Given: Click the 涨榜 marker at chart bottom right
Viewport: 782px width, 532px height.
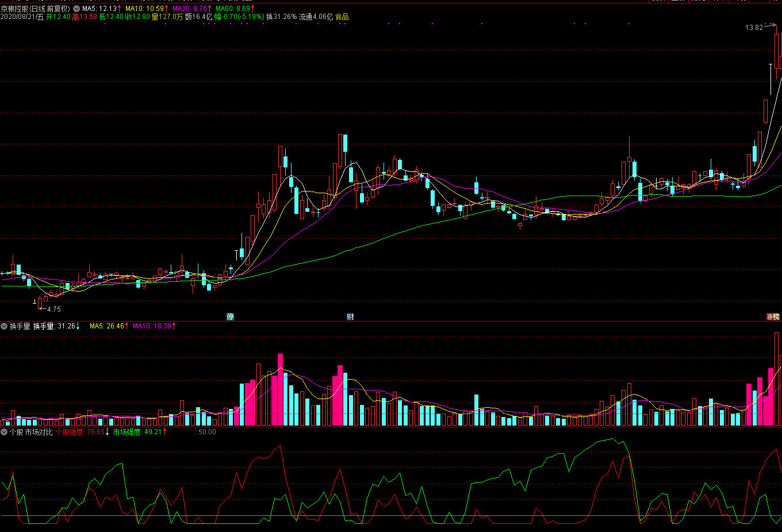Looking at the screenshot, I should pos(773,317).
